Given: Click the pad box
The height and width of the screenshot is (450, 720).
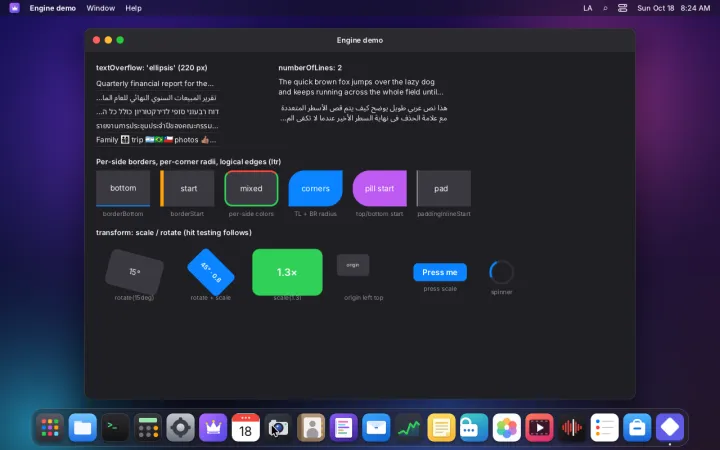Looking at the screenshot, I should point(444,188).
